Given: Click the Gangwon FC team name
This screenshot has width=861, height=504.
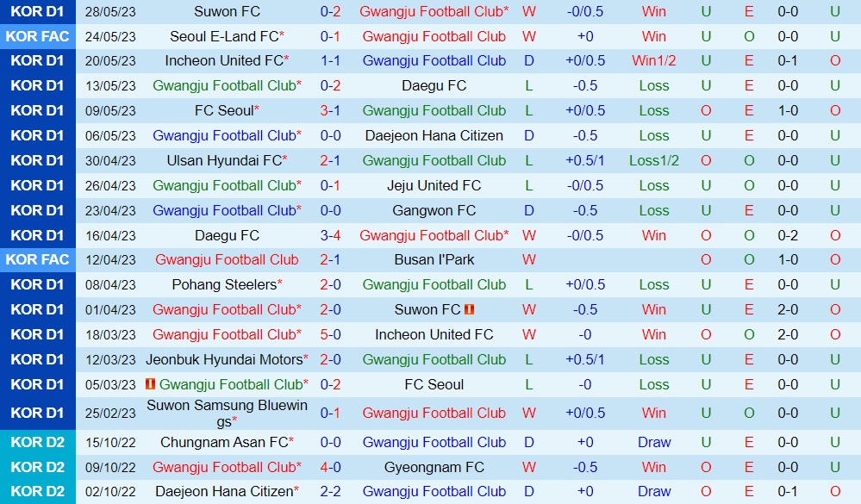Looking at the screenshot, I should click(433, 210).
